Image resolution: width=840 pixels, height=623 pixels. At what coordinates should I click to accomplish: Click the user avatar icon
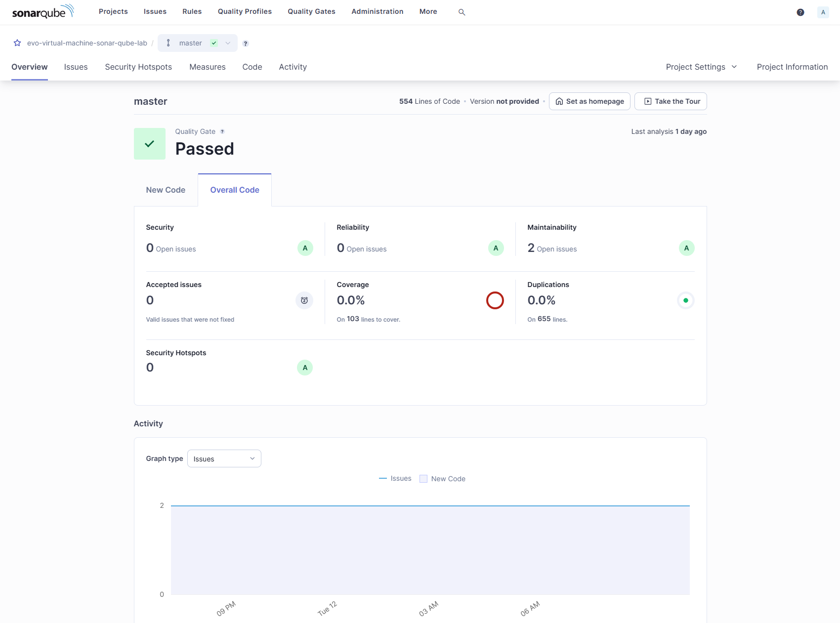823,12
